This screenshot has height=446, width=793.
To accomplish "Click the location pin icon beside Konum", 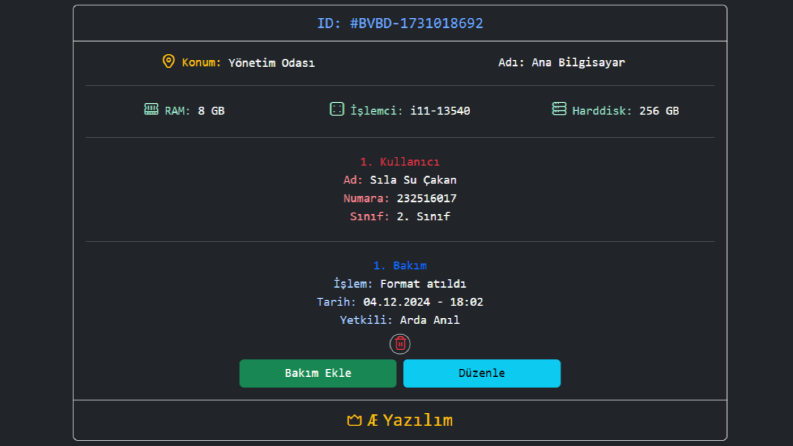I will [168, 62].
